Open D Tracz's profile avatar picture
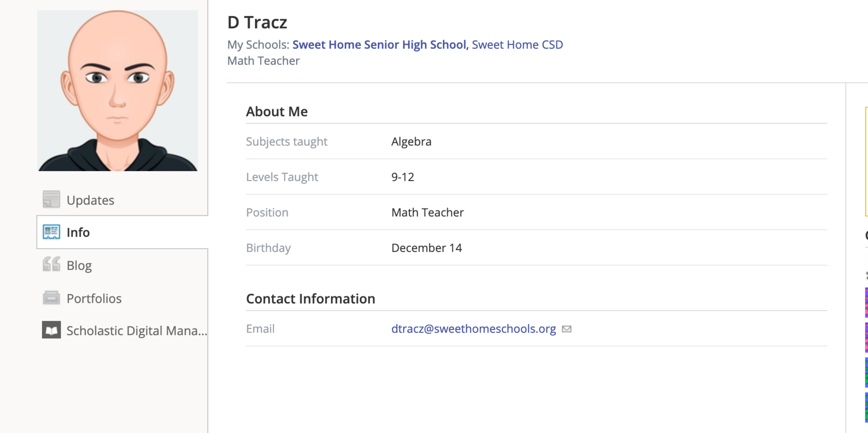 point(118,91)
